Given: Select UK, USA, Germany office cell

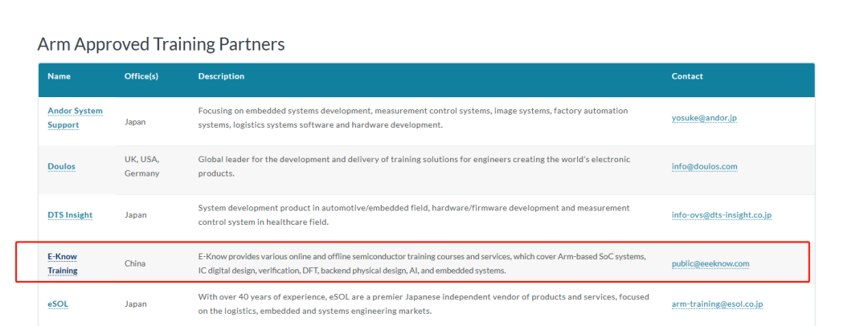Looking at the screenshot, I should point(142,166).
